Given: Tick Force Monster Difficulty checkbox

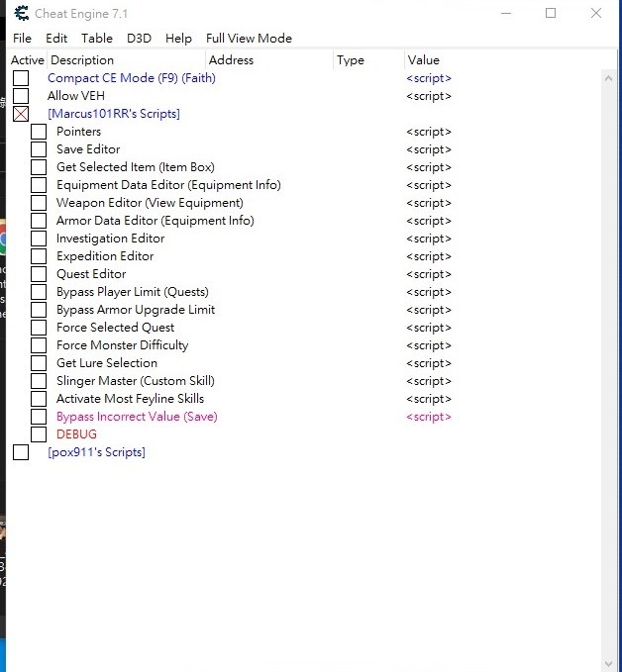Looking at the screenshot, I should 39,345.
